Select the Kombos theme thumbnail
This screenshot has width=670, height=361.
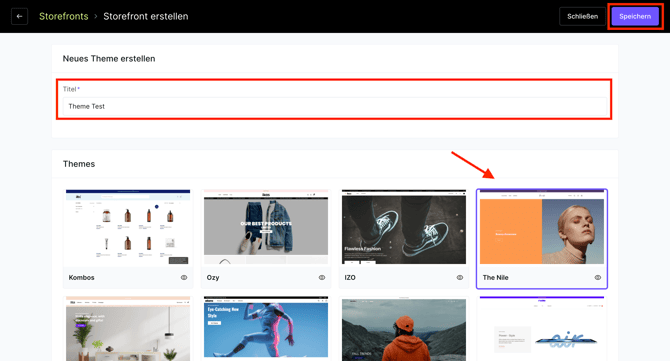[x=128, y=227]
